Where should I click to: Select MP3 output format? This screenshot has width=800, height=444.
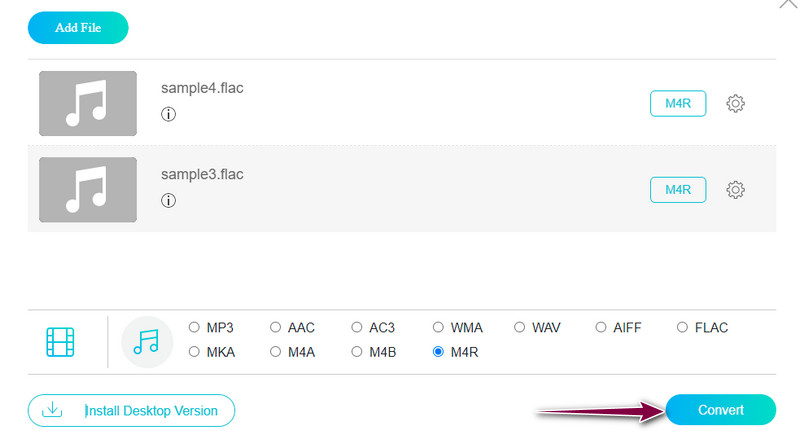pyautogui.click(x=195, y=327)
